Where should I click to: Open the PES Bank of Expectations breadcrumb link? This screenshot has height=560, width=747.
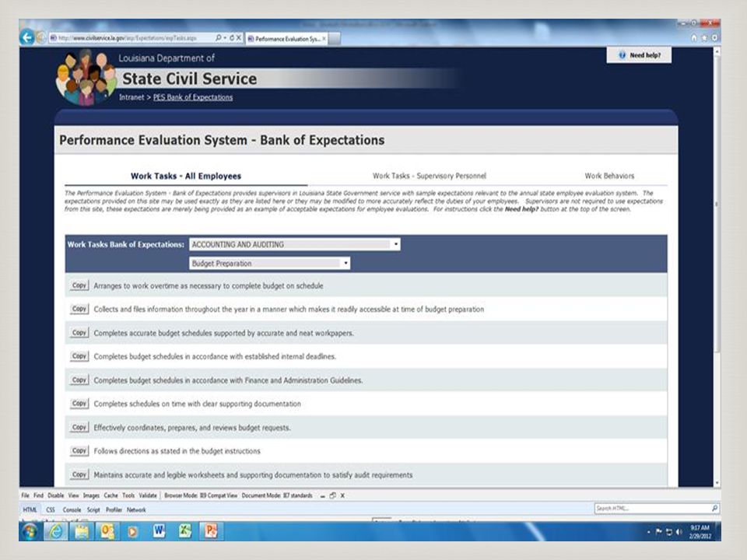coord(193,97)
